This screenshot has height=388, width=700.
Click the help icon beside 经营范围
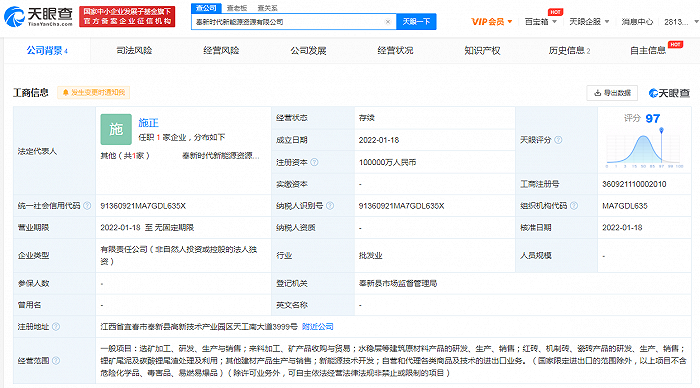tap(56, 360)
